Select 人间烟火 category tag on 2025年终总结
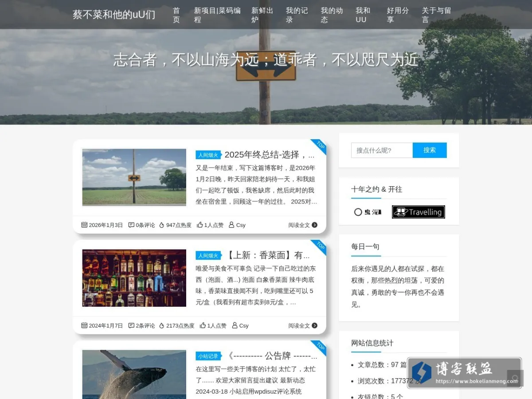 pyautogui.click(x=208, y=155)
